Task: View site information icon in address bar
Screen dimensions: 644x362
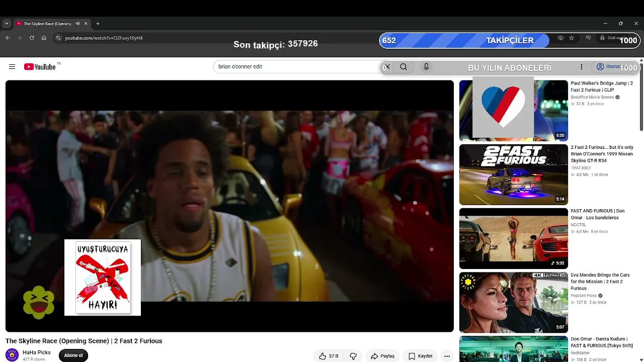Action: point(58,38)
